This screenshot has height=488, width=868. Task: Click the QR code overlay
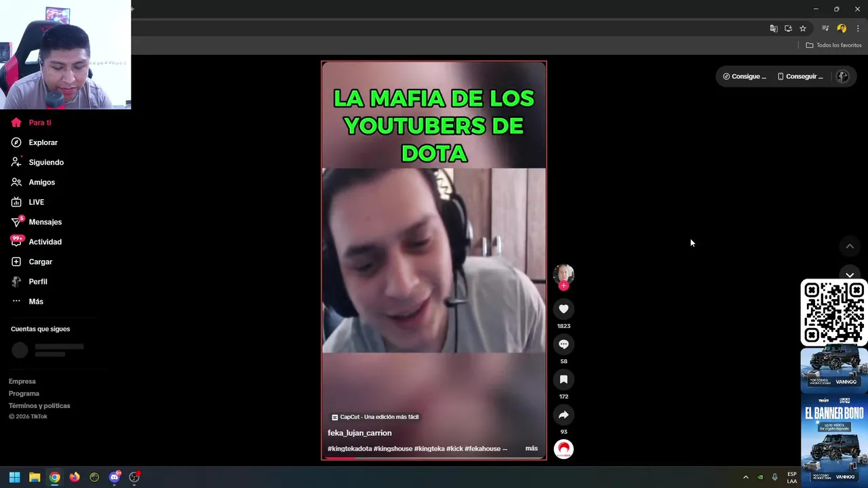[834, 312]
